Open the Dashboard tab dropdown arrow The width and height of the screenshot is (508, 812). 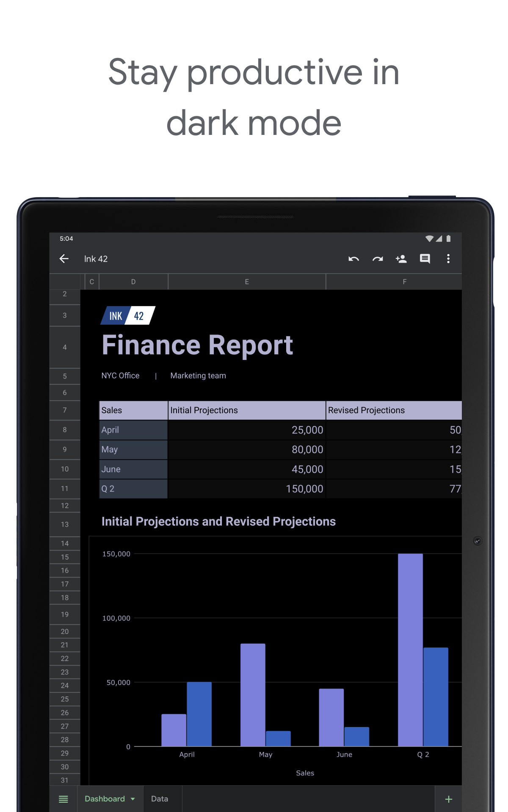133,799
